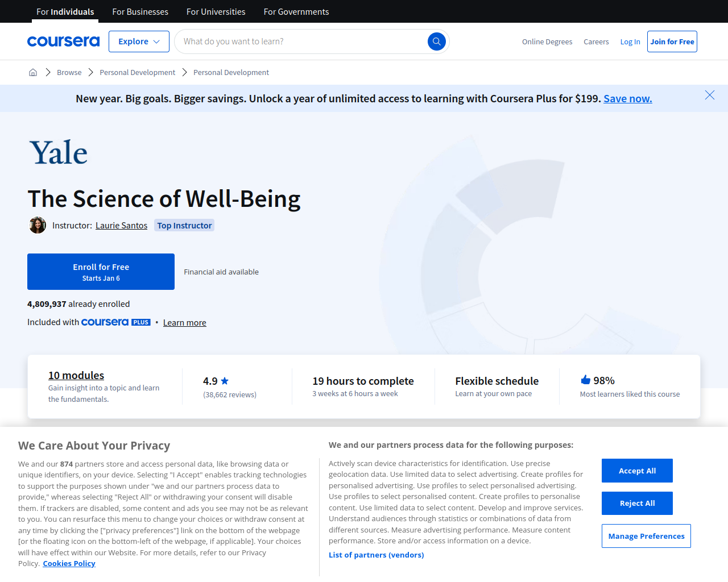Open the For Universities tab
Viewport: 728px width, 582px height.
tap(216, 11)
